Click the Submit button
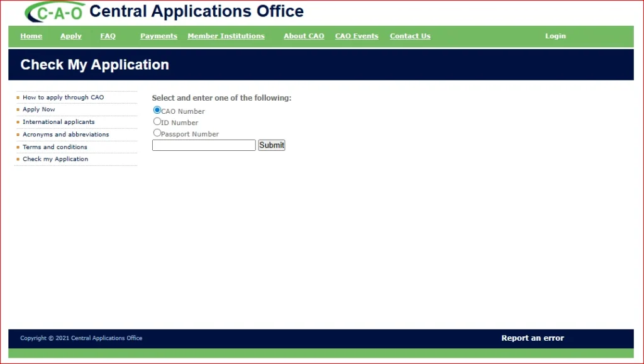Screen dimensions: 644x364 (x=272, y=145)
